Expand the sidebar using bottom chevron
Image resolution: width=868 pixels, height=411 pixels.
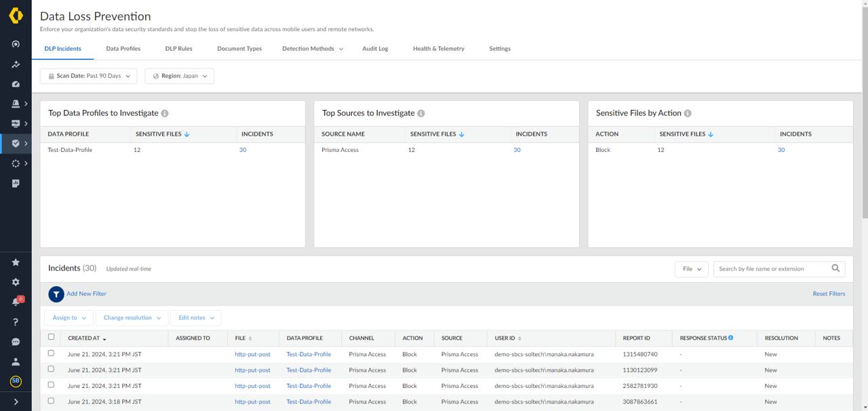coord(16,402)
